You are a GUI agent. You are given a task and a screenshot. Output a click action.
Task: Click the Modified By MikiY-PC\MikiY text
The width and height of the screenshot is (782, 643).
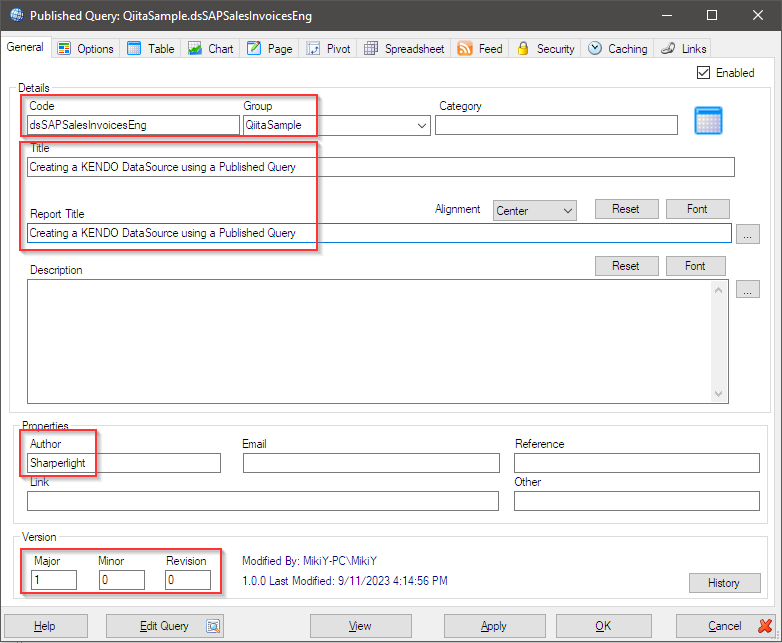coord(310,561)
